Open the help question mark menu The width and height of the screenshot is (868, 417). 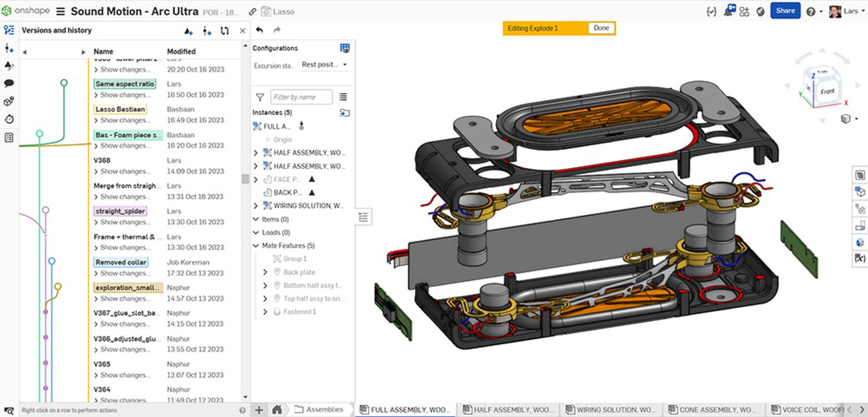[x=810, y=11]
